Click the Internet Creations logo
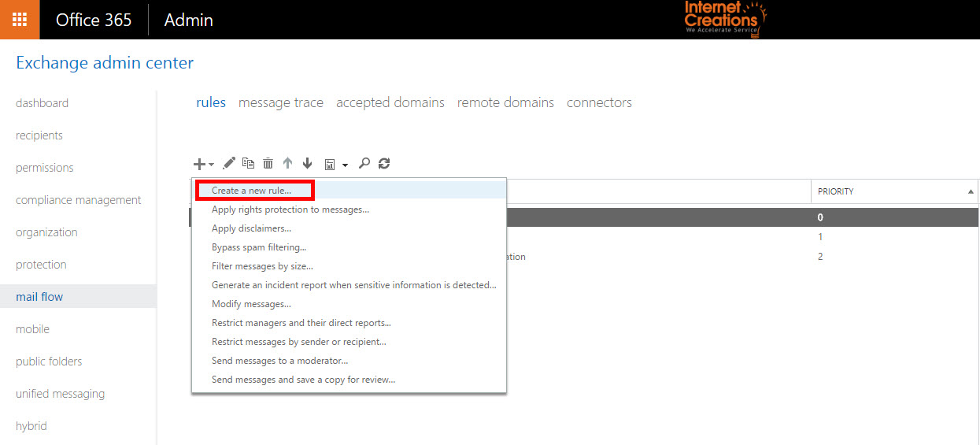980x445 pixels. pyautogui.click(x=724, y=19)
